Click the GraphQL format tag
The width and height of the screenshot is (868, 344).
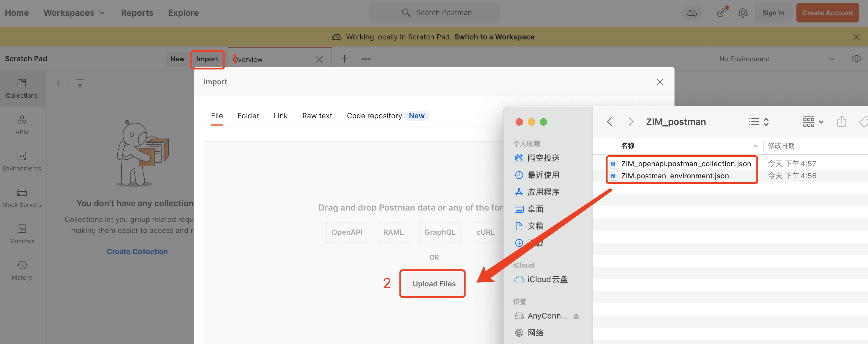coord(440,232)
